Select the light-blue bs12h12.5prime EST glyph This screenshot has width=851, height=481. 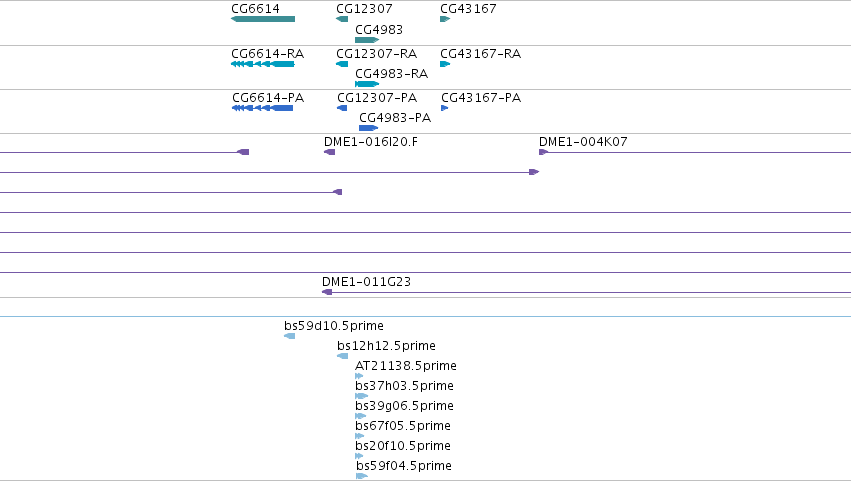pyautogui.click(x=342, y=356)
